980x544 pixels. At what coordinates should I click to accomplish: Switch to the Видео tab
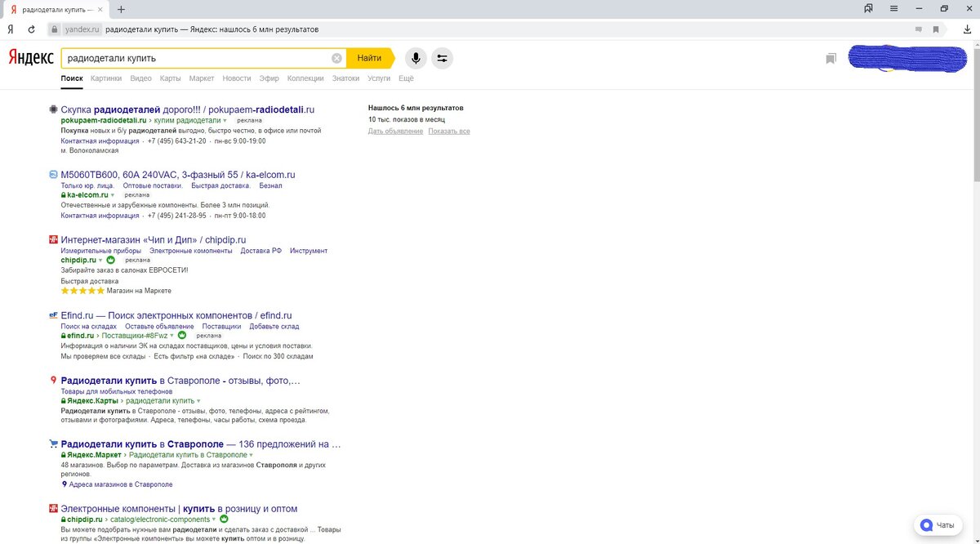(x=140, y=78)
